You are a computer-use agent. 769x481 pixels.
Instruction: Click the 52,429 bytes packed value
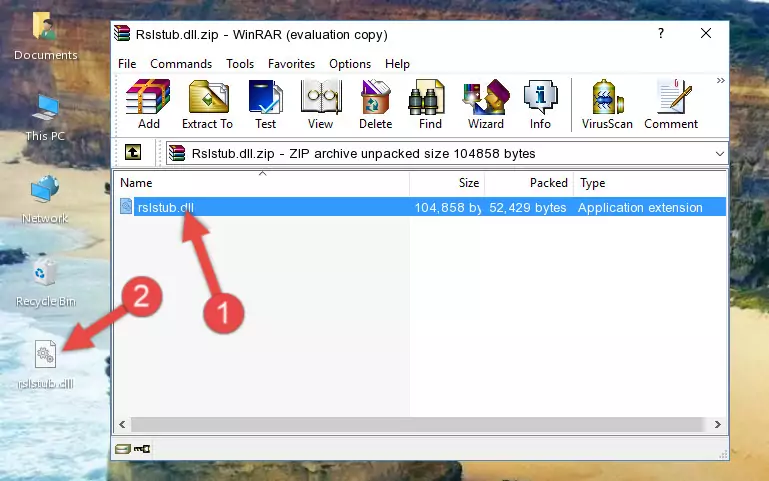(527, 207)
